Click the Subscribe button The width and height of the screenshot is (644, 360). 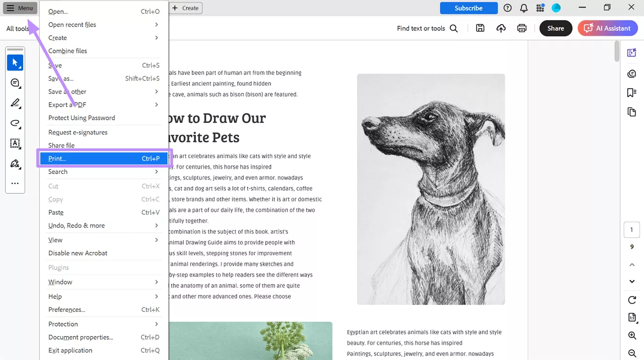(468, 8)
